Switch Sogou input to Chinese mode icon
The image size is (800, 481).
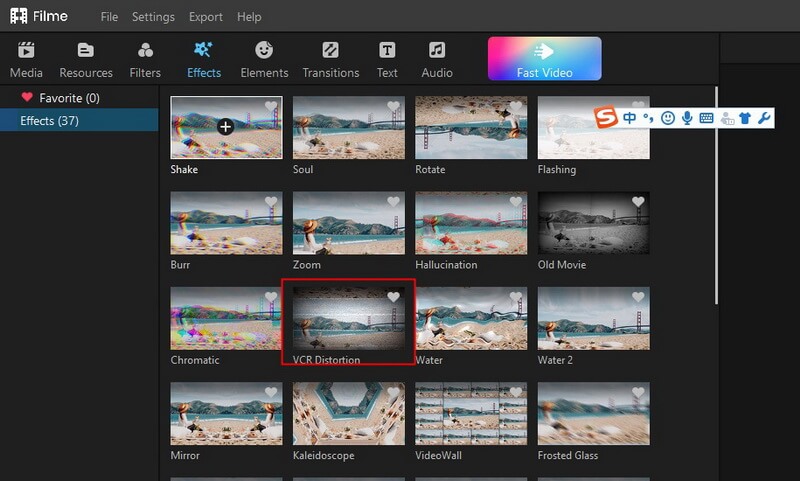pos(630,118)
